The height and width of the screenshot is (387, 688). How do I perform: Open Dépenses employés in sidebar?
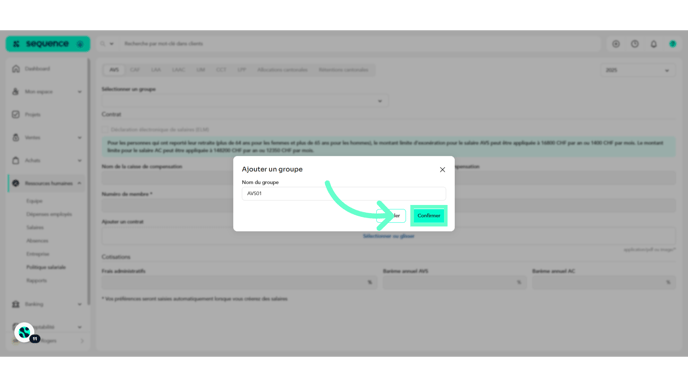tap(49, 214)
